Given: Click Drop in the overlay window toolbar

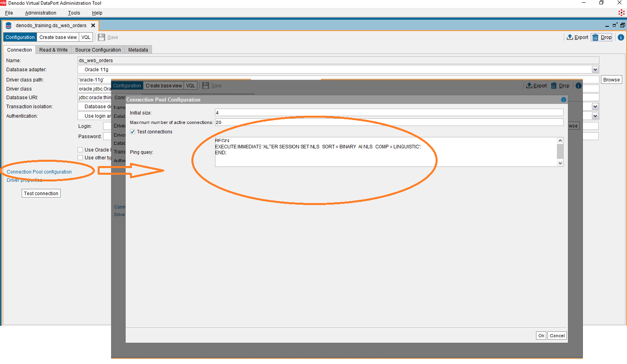Looking at the screenshot, I should click(560, 85).
